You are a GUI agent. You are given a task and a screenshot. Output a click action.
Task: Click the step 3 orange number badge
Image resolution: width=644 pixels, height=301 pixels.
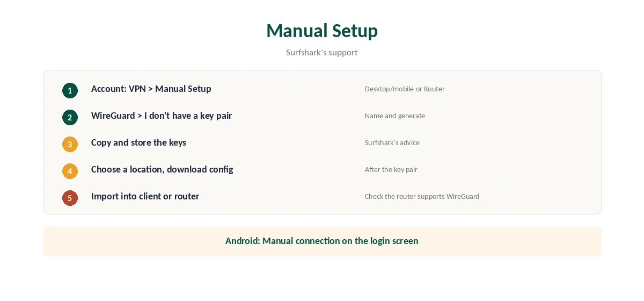[x=70, y=144]
